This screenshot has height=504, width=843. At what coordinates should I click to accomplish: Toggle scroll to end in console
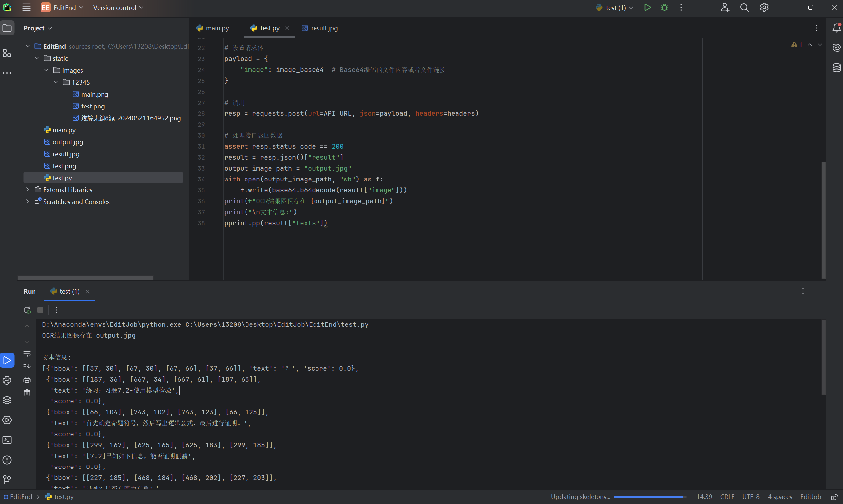pyautogui.click(x=27, y=367)
